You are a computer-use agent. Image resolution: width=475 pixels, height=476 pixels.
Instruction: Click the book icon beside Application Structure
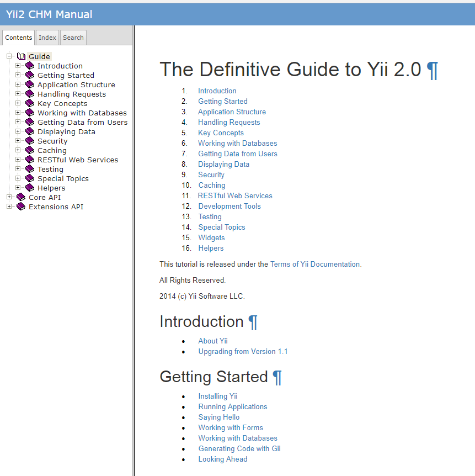click(x=30, y=84)
